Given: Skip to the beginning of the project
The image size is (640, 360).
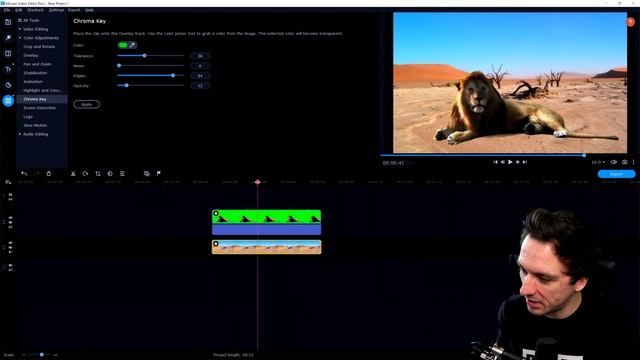Looking at the screenshot, I should click(x=495, y=162).
